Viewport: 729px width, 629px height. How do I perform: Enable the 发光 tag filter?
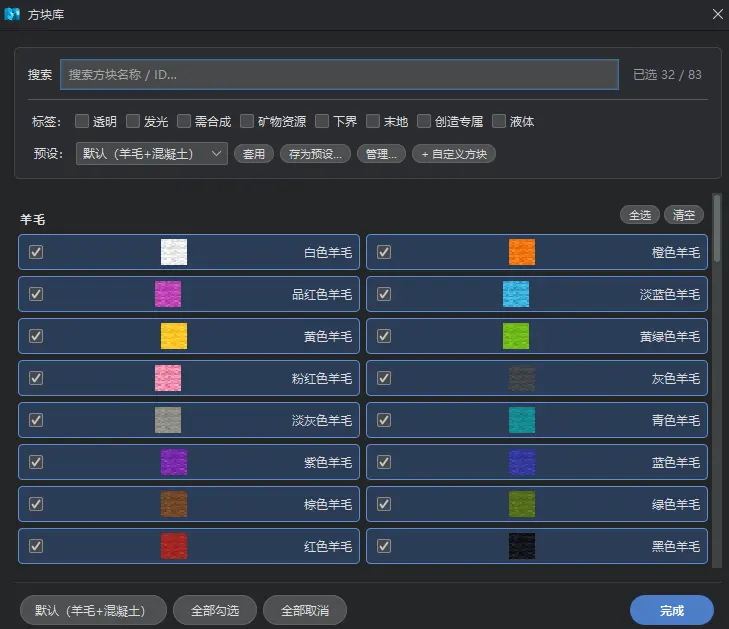click(x=133, y=121)
